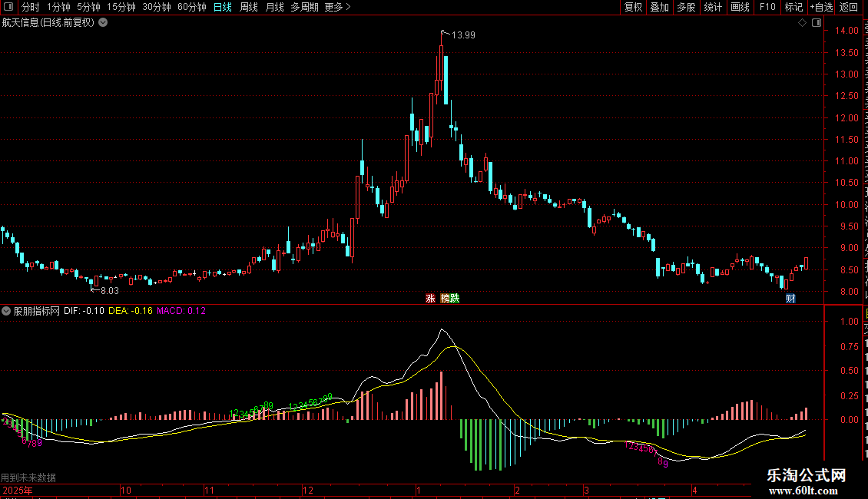The image size is (868, 499).
Task: Click the 榜 event marker
Action: click(445, 298)
